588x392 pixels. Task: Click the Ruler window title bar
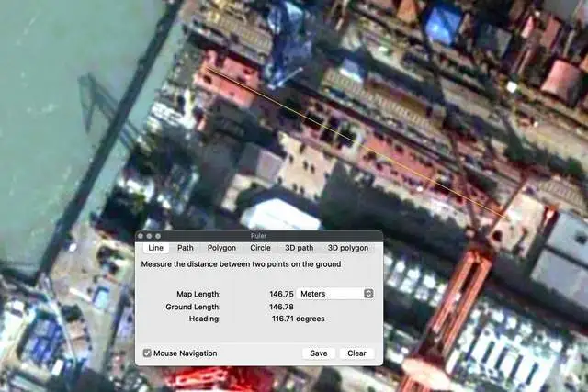pyautogui.click(x=258, y=236)
